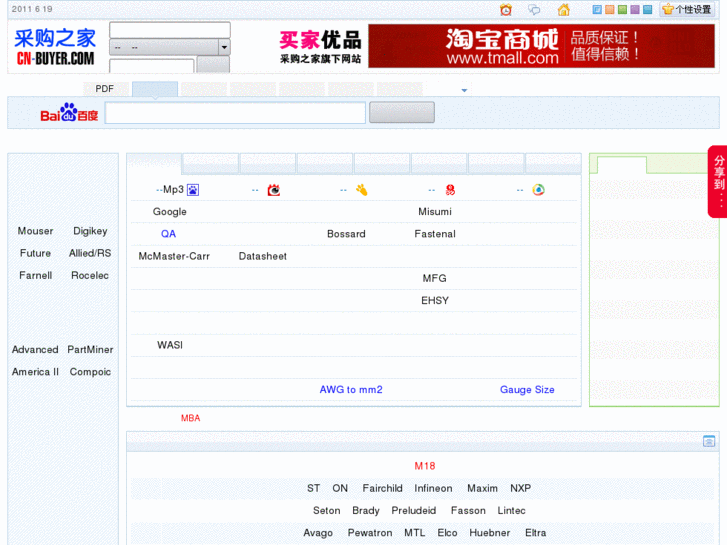Viewport: 727px width, 545px height.
Task: Click the red Sina eye icon
Action: (x=274, y=190)
